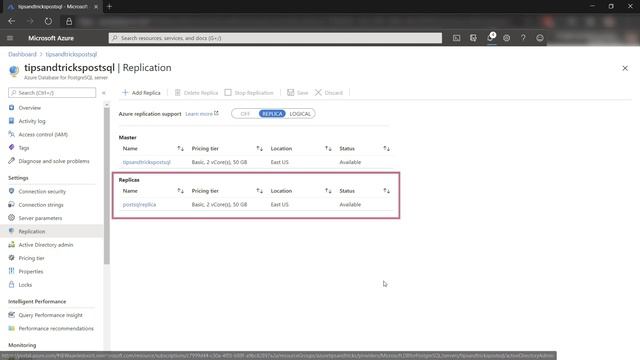
Task: Reload the browser page
Action: 48,21
